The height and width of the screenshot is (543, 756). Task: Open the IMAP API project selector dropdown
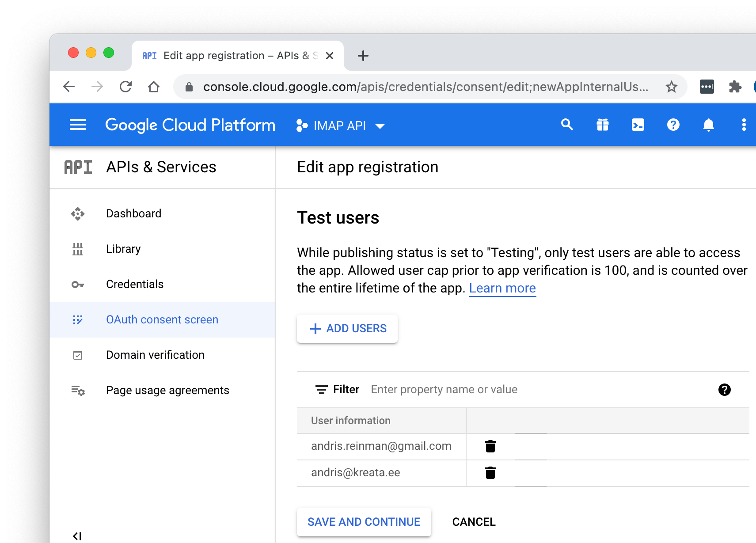point(341,125)
